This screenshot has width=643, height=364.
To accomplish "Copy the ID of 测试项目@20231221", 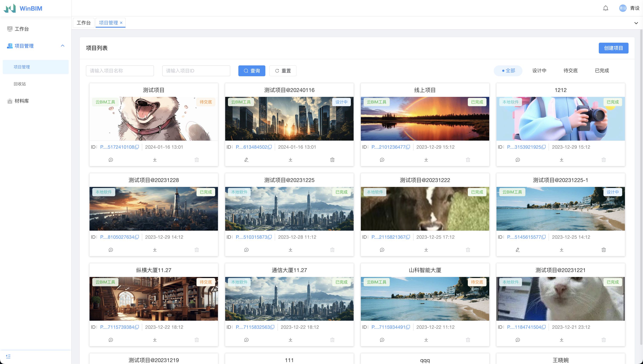I will 544,327.
